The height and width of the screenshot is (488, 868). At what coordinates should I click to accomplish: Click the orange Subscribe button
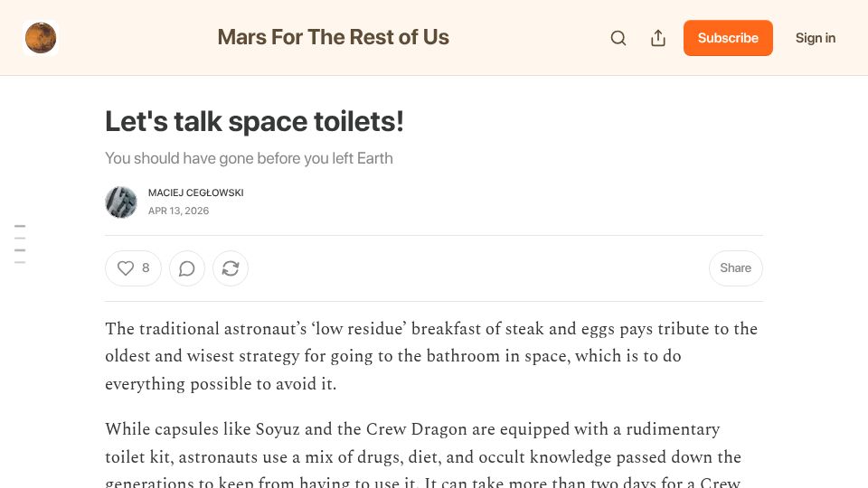click(x=728, y=38)
